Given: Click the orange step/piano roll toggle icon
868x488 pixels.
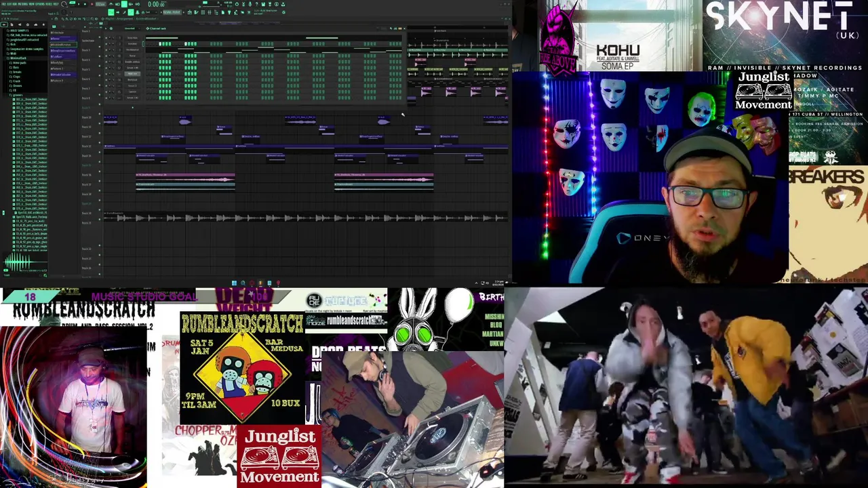Looking at the screenshot, I should [400, 28].
